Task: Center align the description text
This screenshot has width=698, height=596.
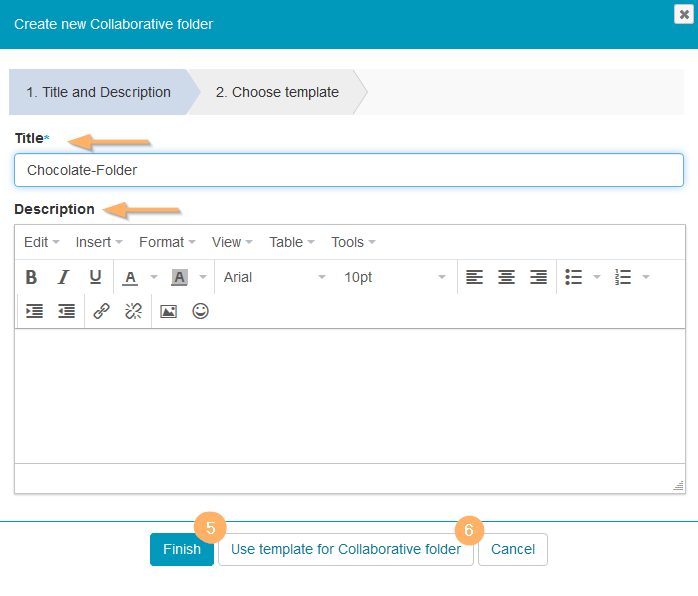Action: pos(506,277)
